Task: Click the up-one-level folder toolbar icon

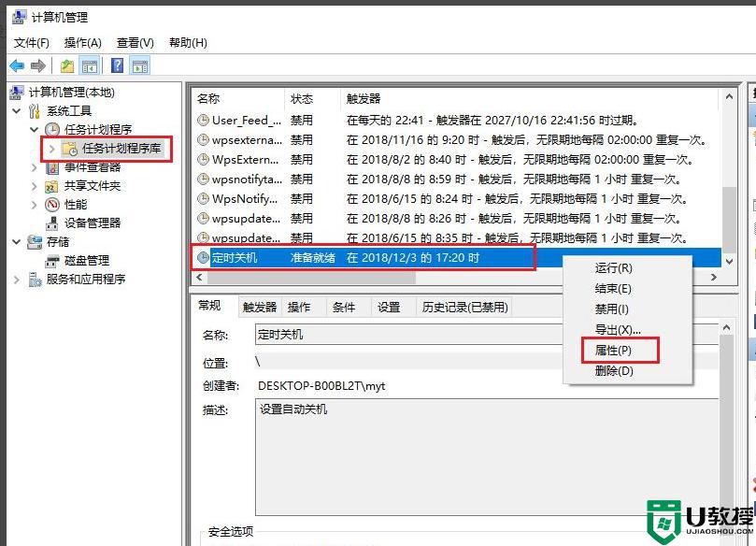Action: coord(66,65)
